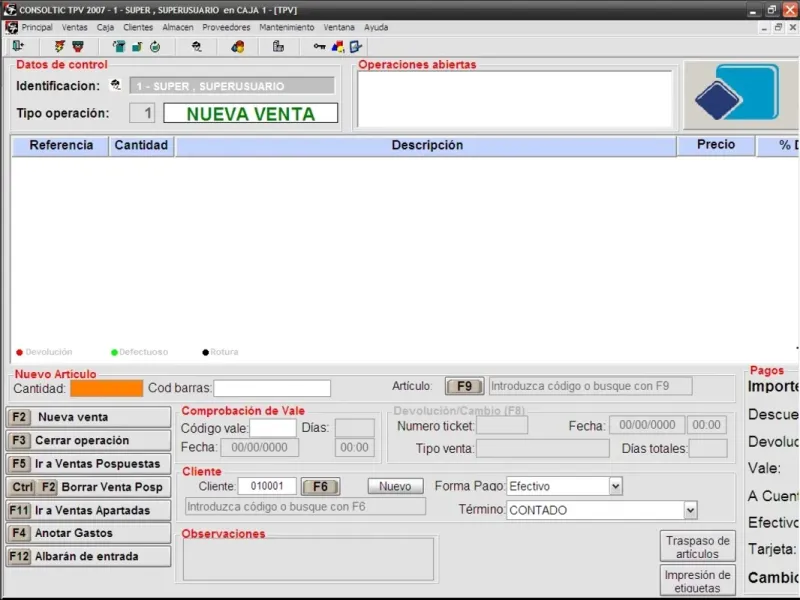Open the Clientes menu
Image resolution: width=800 pixels, height=600 pixels.
[138, 28]
